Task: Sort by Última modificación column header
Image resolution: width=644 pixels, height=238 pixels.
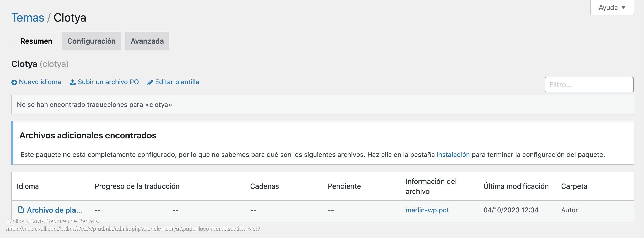Action: click(516, 186)
